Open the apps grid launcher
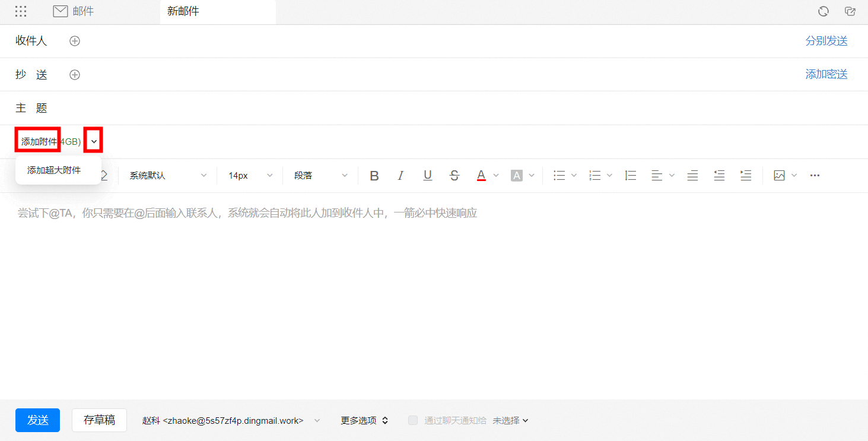The width and height of the screenshot is (868, 441). [x=21, y=11]
